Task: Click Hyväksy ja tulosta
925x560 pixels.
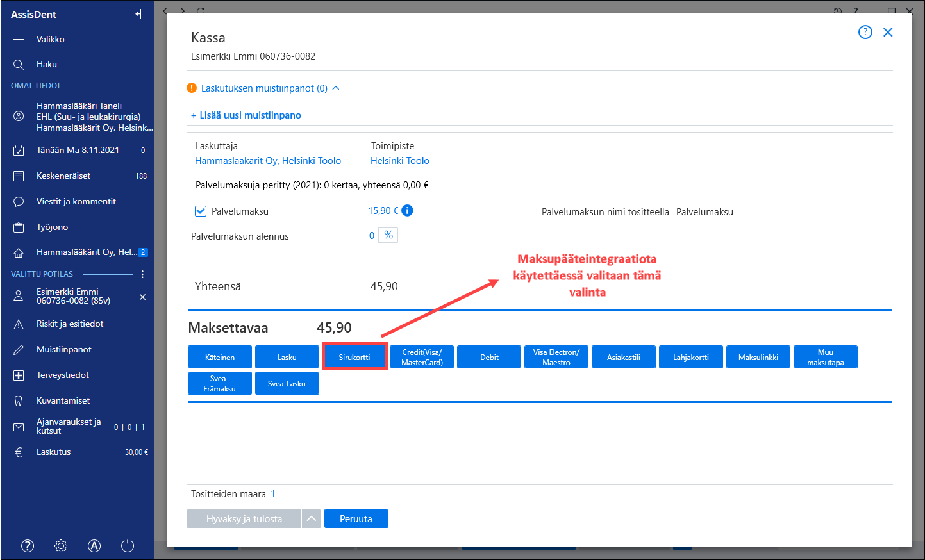Action: [244, 518]
